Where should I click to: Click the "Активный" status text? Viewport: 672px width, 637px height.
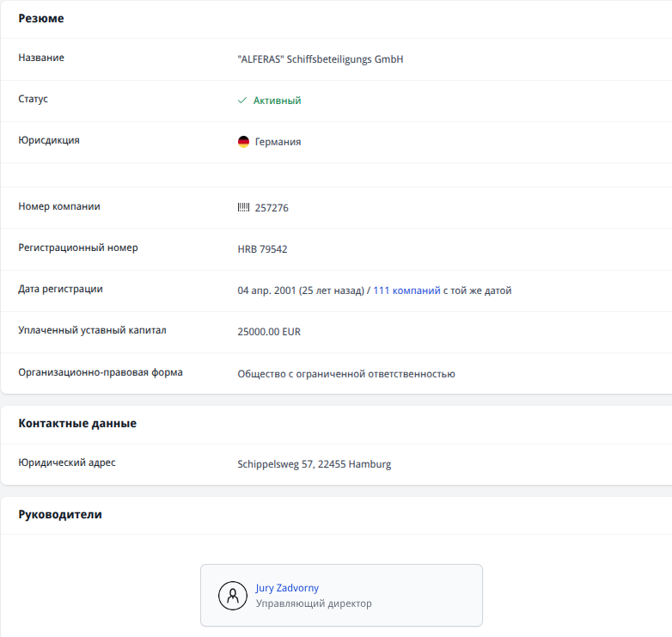[x=277, y=101]
